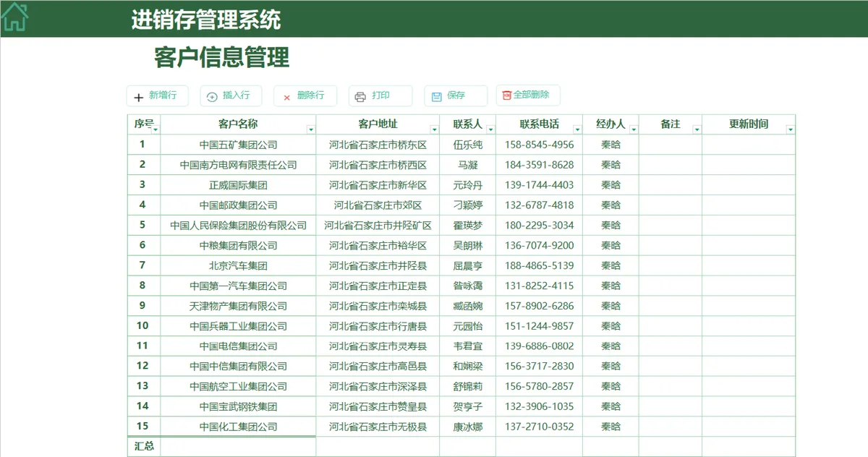Delete everything with 全部删除
The height and width of the screenshot is (457, 868).
pyautogui.click(x=528, y=95)
